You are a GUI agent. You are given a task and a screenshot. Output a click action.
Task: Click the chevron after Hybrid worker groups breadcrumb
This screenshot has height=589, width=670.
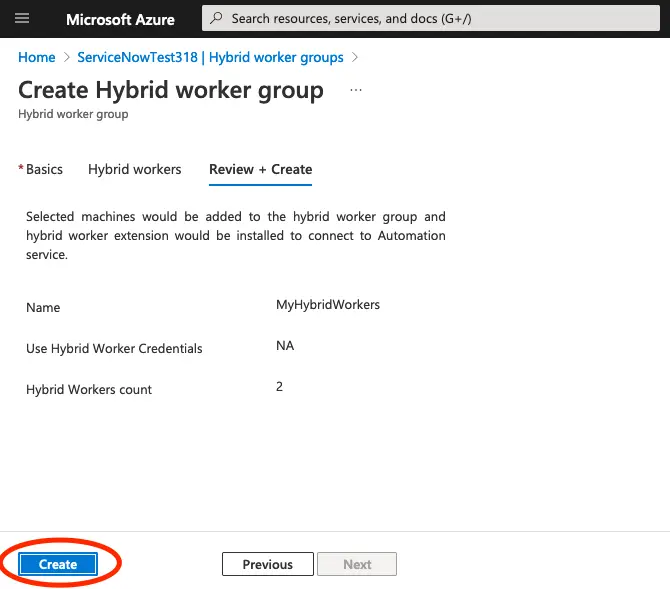tap(355, 57)
